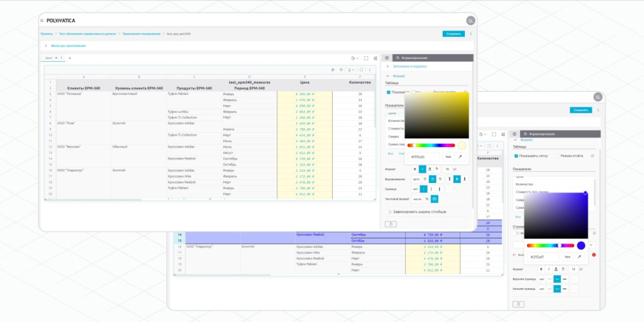Screen dimensions: 644x322
Task: Toggle bold in back window Формат row
Action: point(541,269)
